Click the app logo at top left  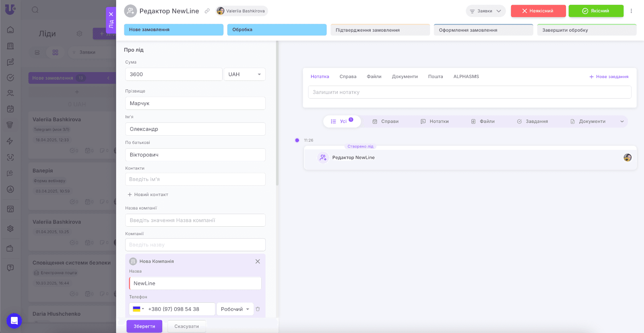(10, 9)
